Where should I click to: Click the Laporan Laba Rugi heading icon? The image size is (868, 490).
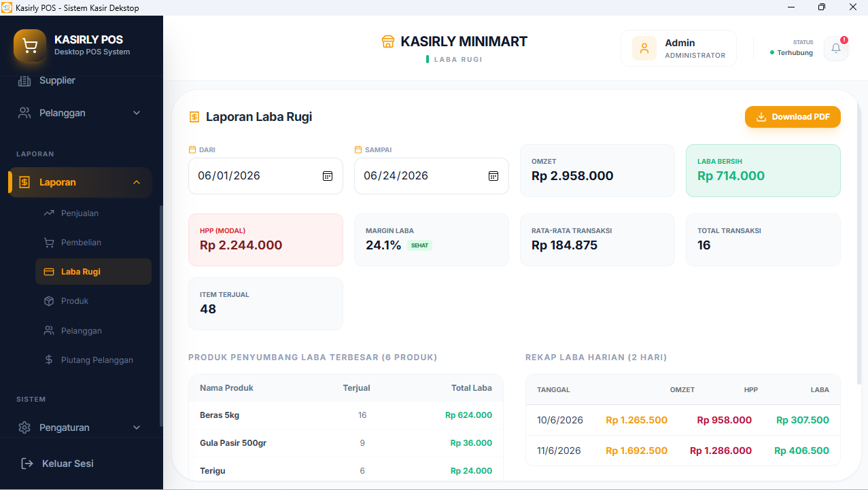pos(194,117)
